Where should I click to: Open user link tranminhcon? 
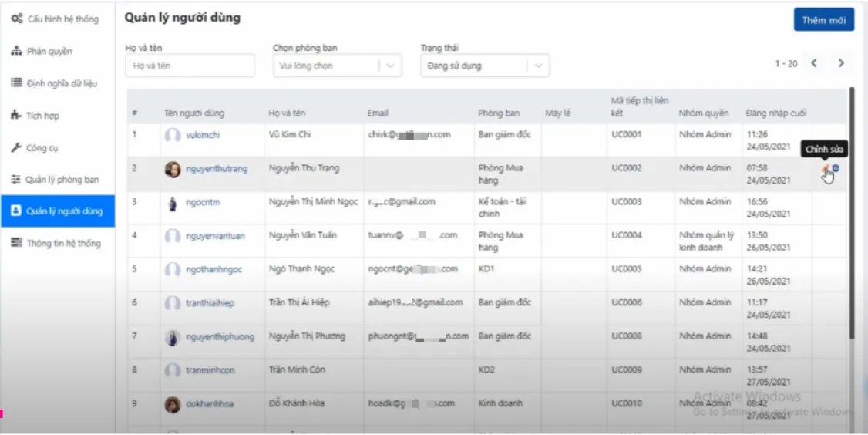click(210, 369)
